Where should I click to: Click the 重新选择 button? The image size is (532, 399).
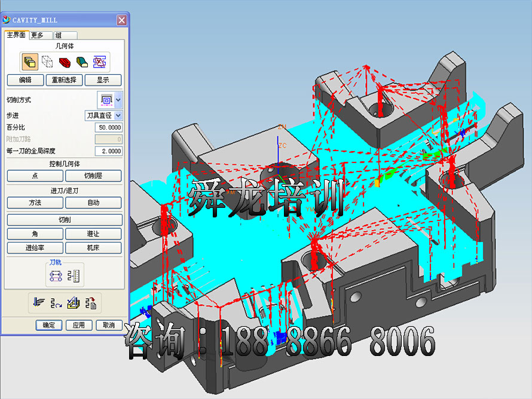click(x=64, y=80)
